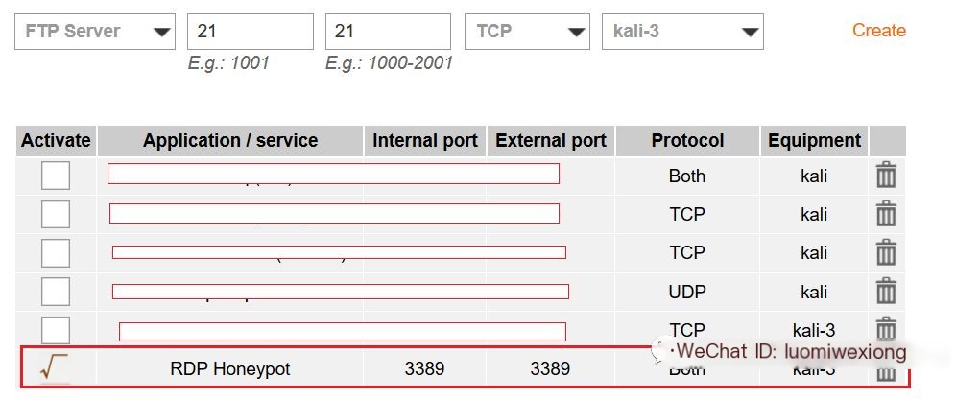Click Create to add the rule
This screenshot has width=980, height=400.
click(879, 31)
